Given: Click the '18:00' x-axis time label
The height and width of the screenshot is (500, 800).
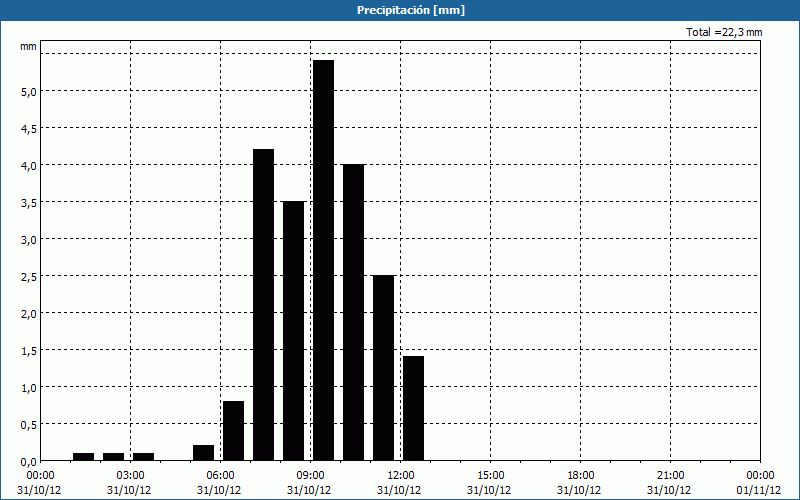Looking at the screenshot, I should click(581, 476).
